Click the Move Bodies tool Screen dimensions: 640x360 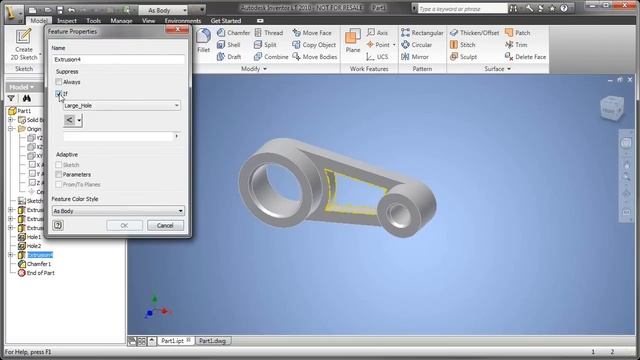(315, 57)
